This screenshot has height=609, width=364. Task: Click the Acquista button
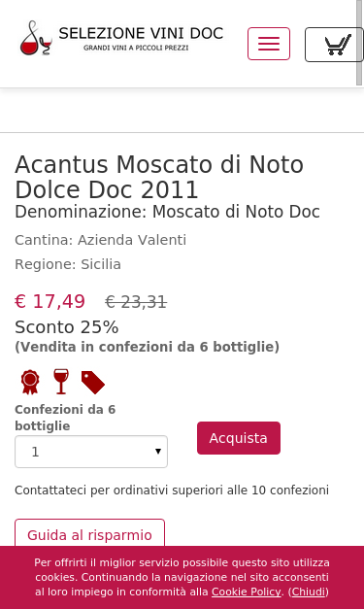pos(239,438)
